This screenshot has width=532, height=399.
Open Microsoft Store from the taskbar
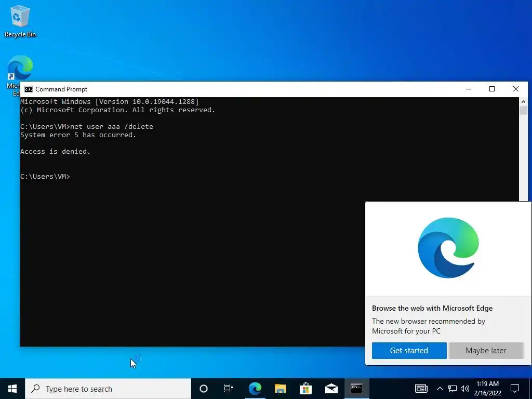[x=305, y=389]
